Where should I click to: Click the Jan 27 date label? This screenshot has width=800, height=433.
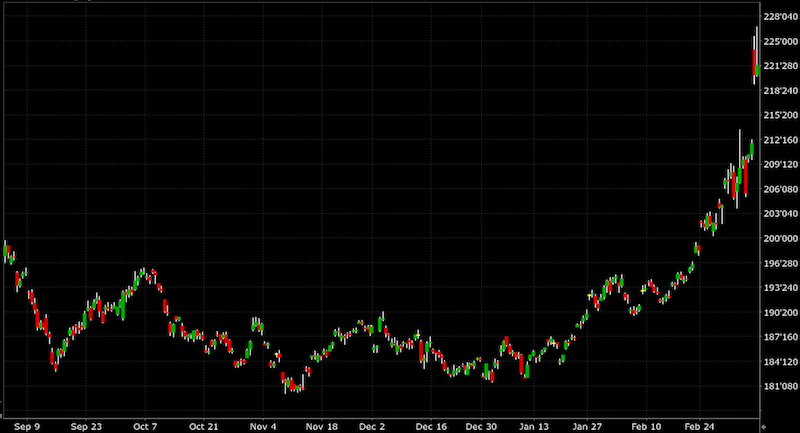[588, 425]
